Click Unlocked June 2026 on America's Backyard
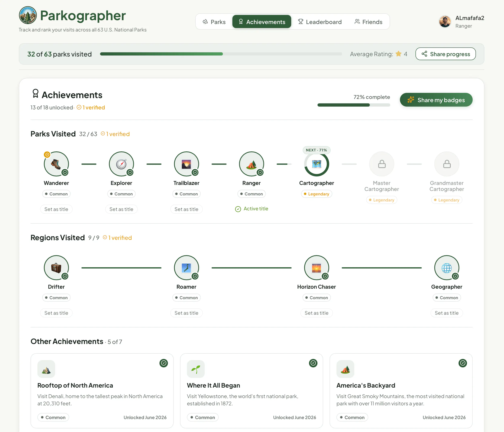This screenshot has width=504, height=432. point(444,417)
